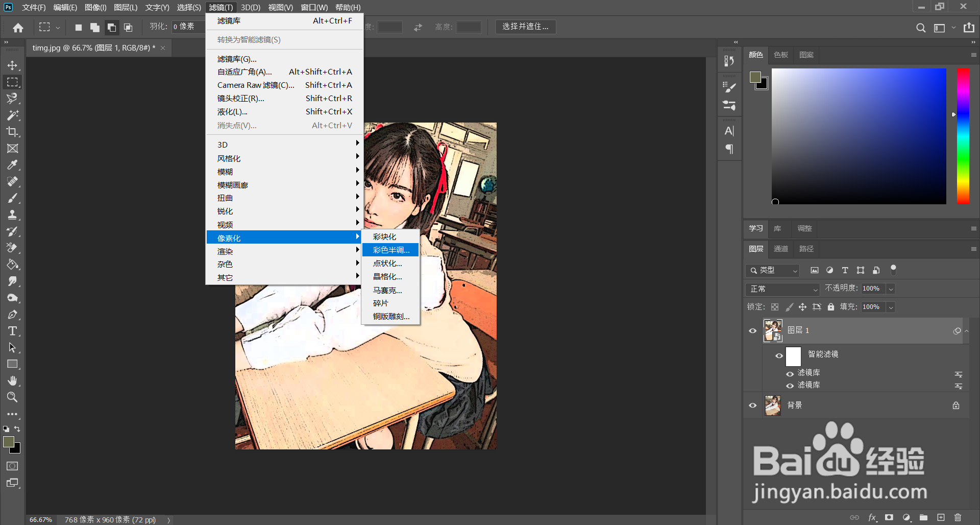This screenshot has height=525, width=980.
Task: Click the Home icon in options bar
Action: [x=18, y=28]
